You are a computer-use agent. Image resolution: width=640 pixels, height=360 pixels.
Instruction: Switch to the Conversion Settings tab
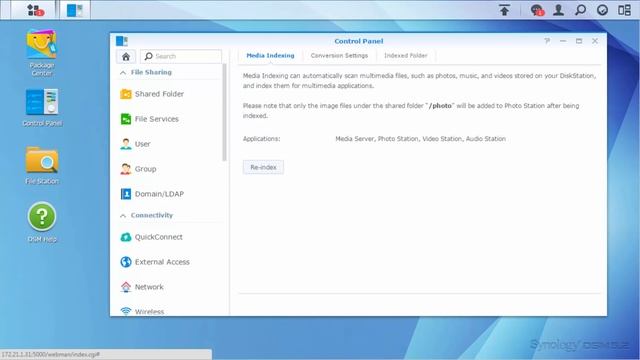[x=339, y=56]
